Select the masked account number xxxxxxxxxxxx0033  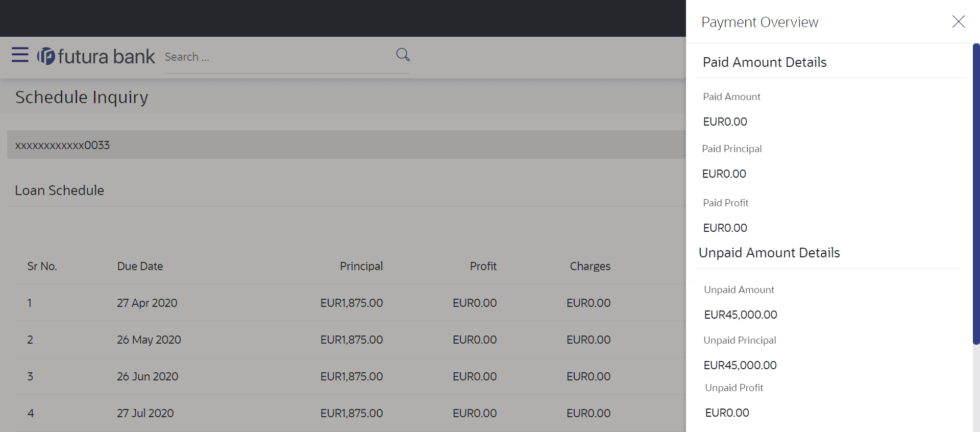click(62, 145)
